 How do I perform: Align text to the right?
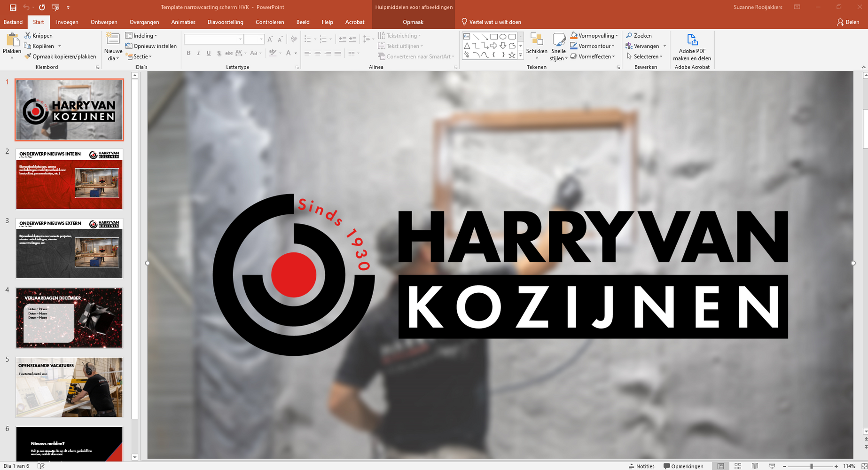328,53
